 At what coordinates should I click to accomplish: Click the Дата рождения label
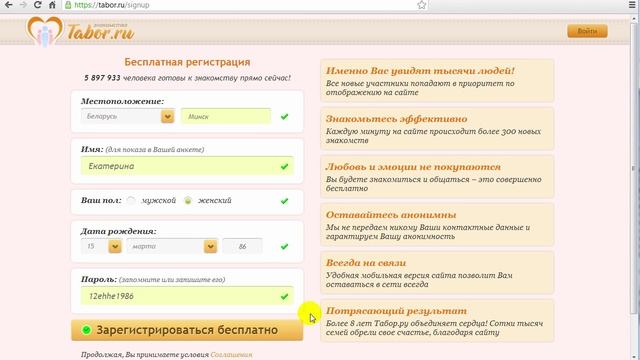[118, 231]
